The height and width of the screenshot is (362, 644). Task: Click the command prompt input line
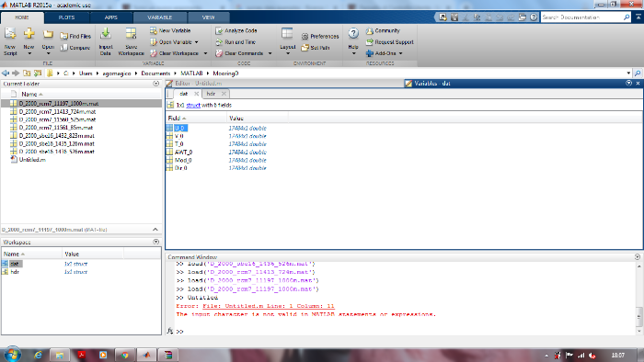point(407,332)
